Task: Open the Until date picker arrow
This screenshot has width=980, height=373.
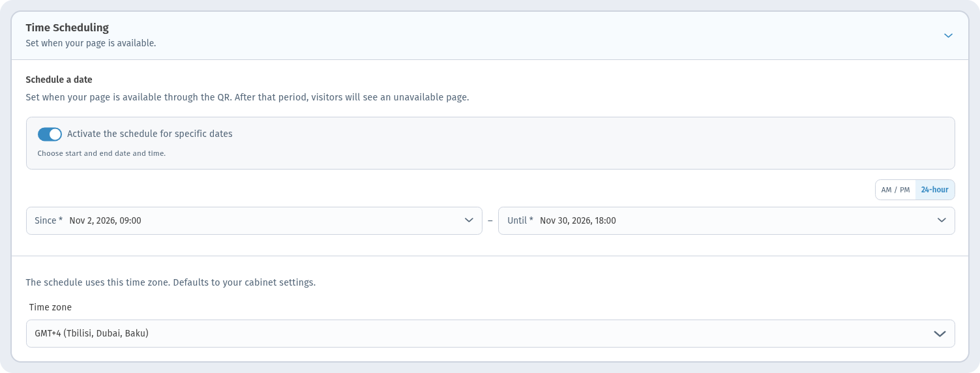Action: pyautogui.click(x=942, y=220)
